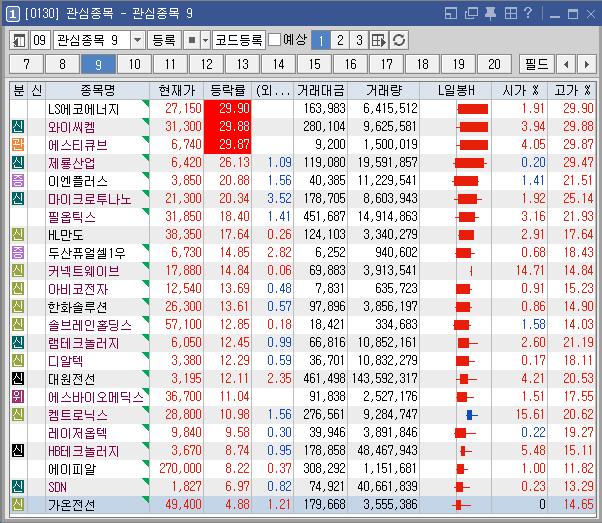The height and width of the screenshot is (523, 602).
Task: Click the 신 badge beside HL만도
Action: coord(18,234)
